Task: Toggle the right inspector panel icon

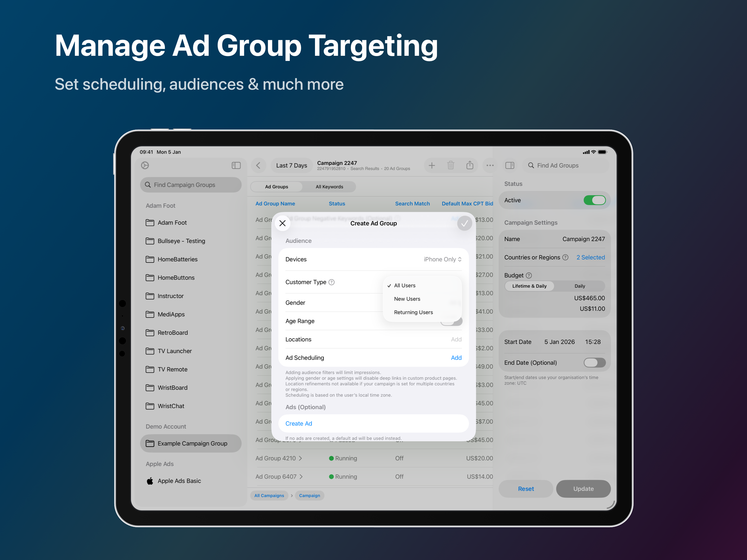Action: tap(510, 165)
